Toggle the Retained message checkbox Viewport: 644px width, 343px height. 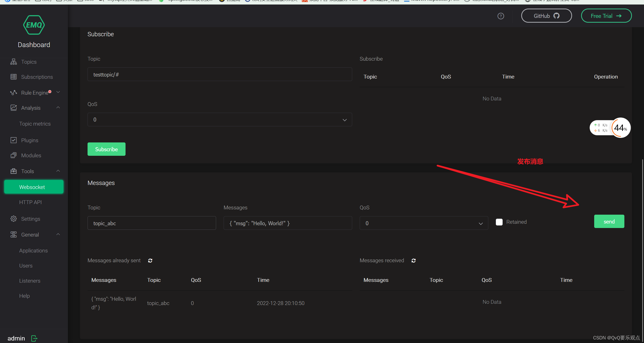pos(499,221)
